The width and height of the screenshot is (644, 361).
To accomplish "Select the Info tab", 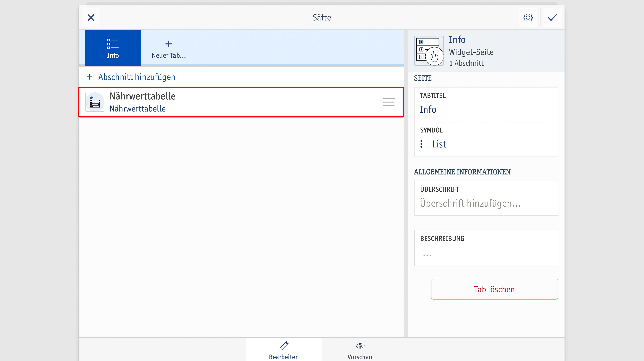I will tap(113, 48).
